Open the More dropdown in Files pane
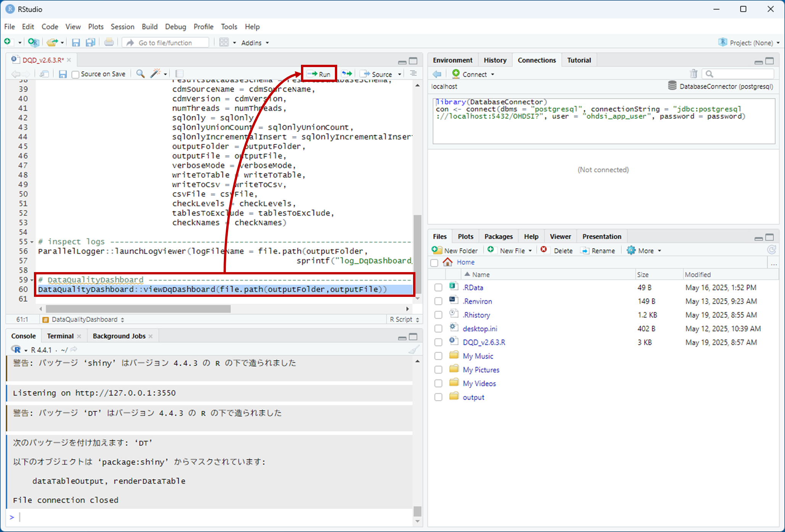The height and width of the screenshot is (532, 785). 644,250
